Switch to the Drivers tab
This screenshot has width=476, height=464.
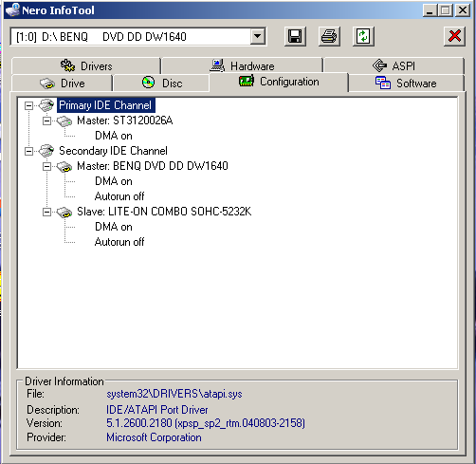[86, 65]
